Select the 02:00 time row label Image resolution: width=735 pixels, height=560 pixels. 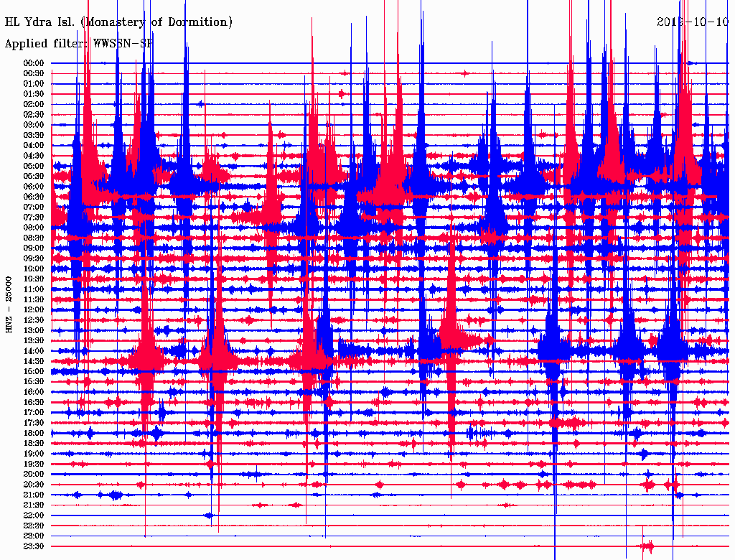tap(34, 105)
